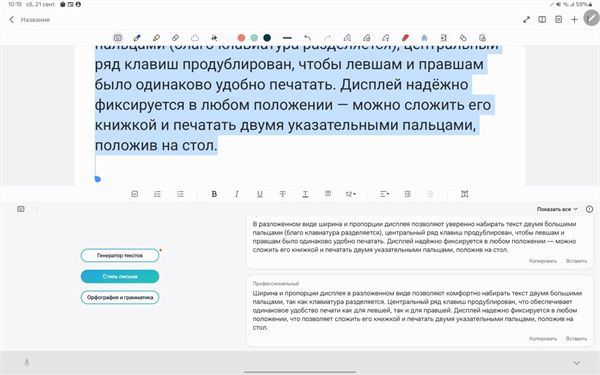Select the pen drawing tool
This screenshot has height=375, width=600.
click(x=137, y=38)
